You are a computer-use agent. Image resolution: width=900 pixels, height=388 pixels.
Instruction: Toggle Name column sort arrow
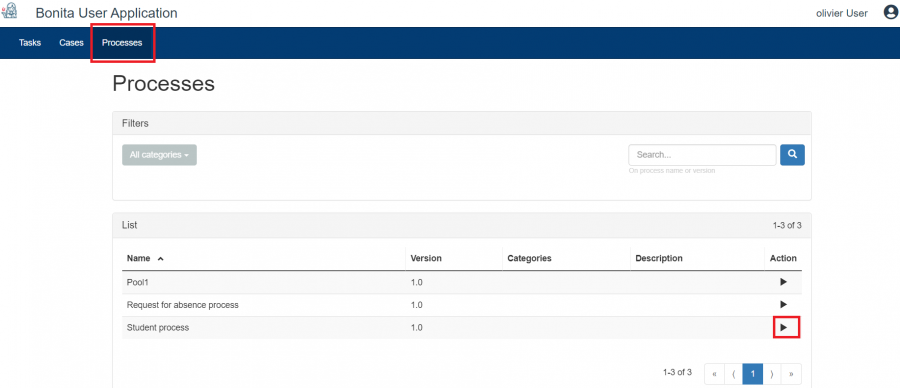click(x=161, y=259)
